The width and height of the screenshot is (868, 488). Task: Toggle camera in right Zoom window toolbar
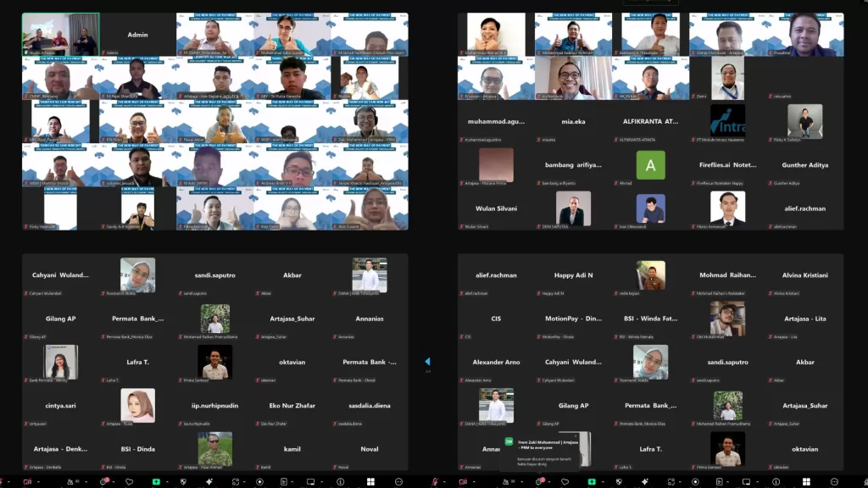pyautogui.click(x=463, y=482)
